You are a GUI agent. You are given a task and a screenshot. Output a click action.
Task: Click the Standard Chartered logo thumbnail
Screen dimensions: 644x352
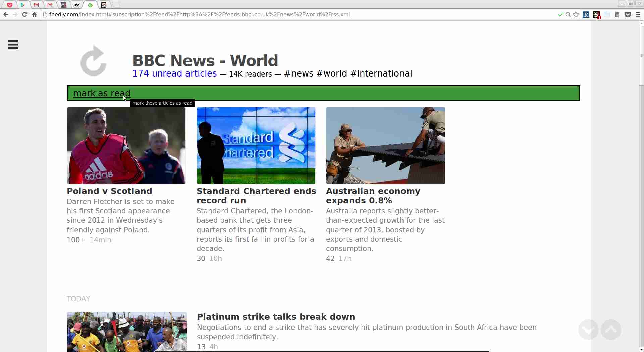256,146
